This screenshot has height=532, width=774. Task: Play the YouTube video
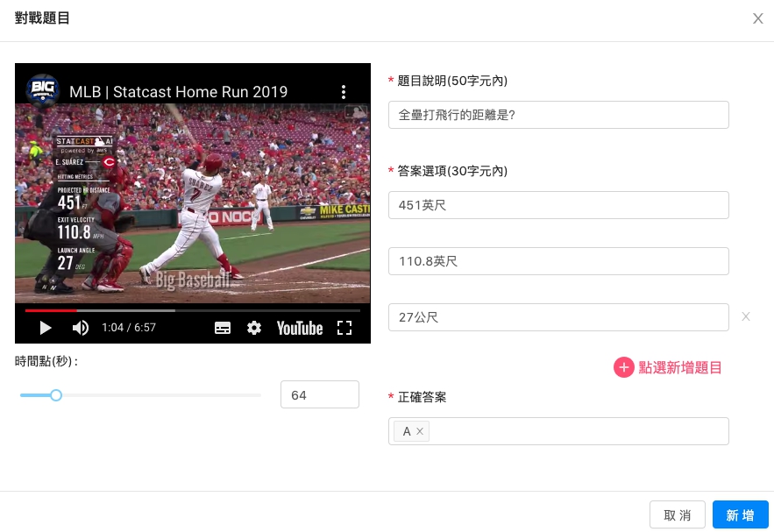(x=46, y=328)
